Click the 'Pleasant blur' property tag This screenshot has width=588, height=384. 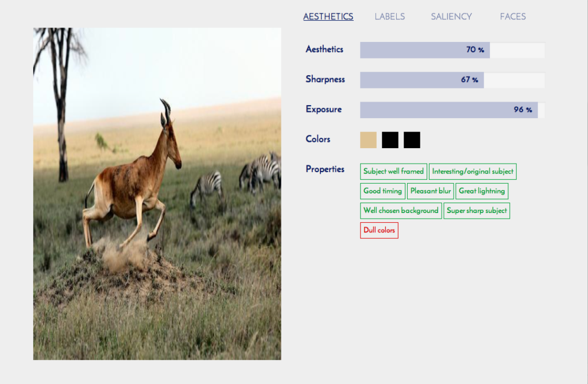pos(431,191)
